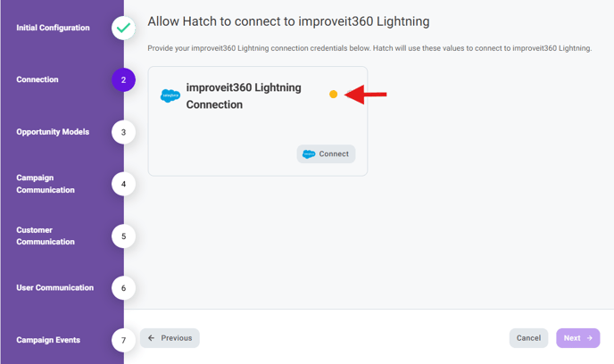Click step 4 circle for Campaign Communication
Screen dimensions: 614x364
tap(123, 184)
